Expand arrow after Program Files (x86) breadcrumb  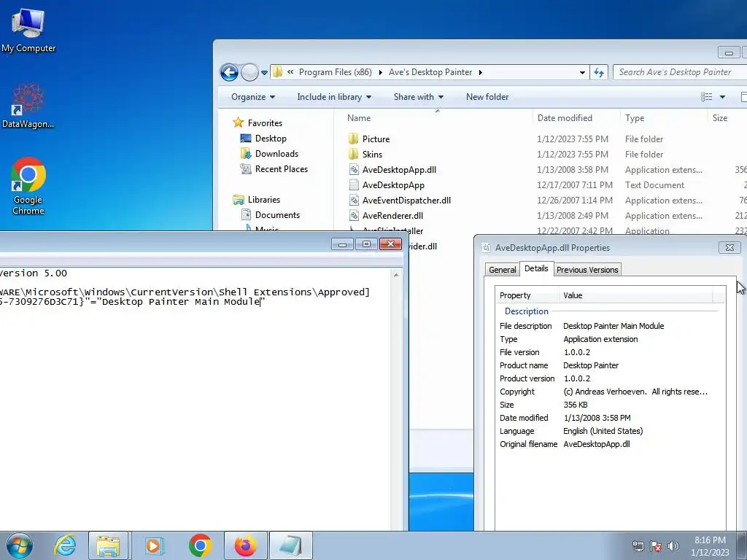[380, 72]
